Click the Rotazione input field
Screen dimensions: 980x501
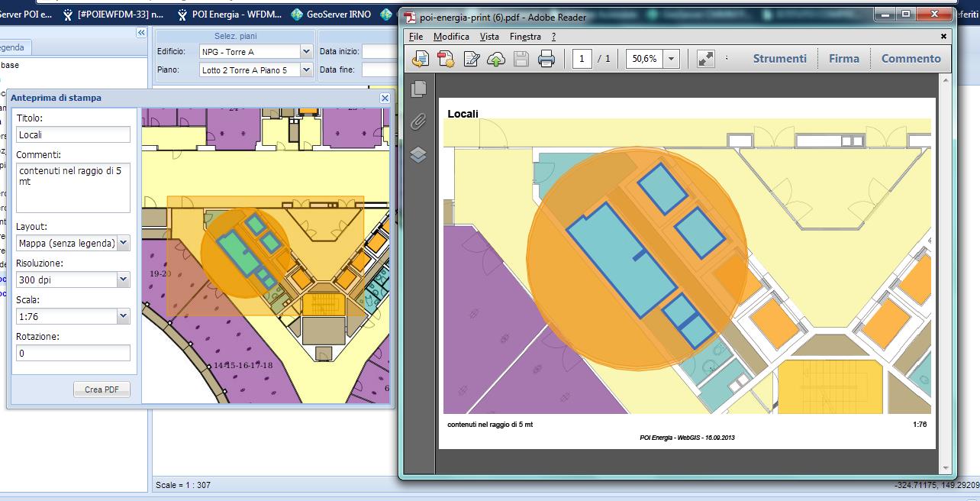pyautogui.click(x=73, y=353)
